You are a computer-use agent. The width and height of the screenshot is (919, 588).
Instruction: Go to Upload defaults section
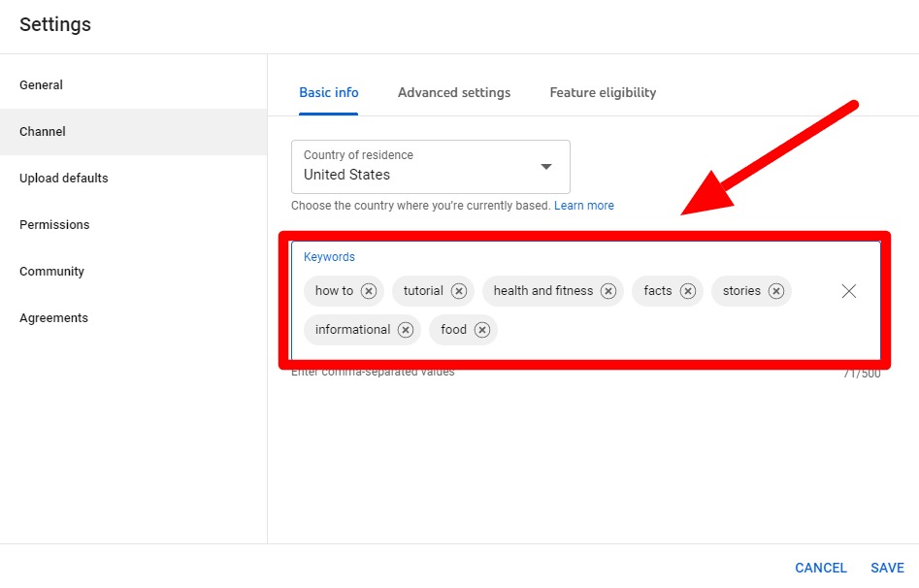coord(64,179)
